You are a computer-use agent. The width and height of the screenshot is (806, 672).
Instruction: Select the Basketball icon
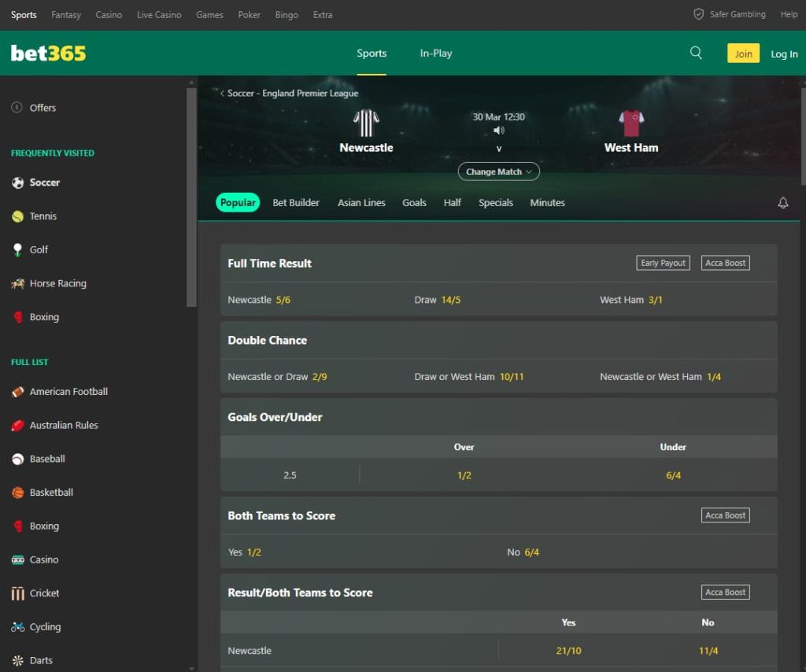point(18,492)
